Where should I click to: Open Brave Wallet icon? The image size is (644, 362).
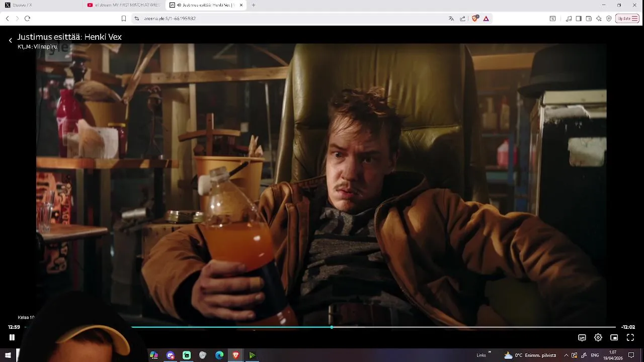pyautogui.click(x=589, y=19)
